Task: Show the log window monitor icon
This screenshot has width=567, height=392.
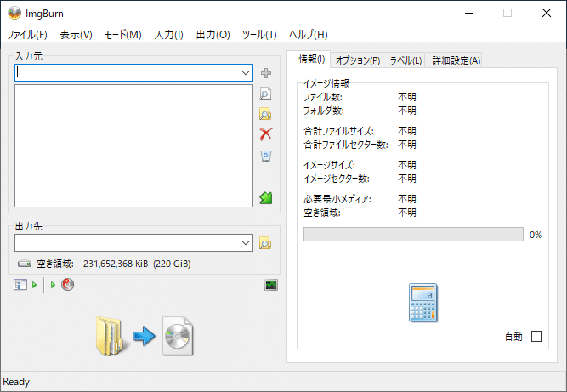Action: pyautogui.click(x=271, y=285)
